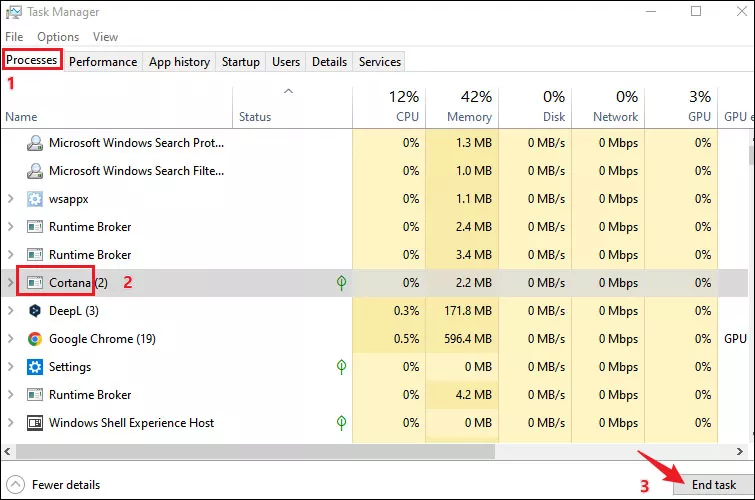This screenshot has height=500, width=755.
Task: Click the 171.8 MB memory value
Action: coord(468,311)
